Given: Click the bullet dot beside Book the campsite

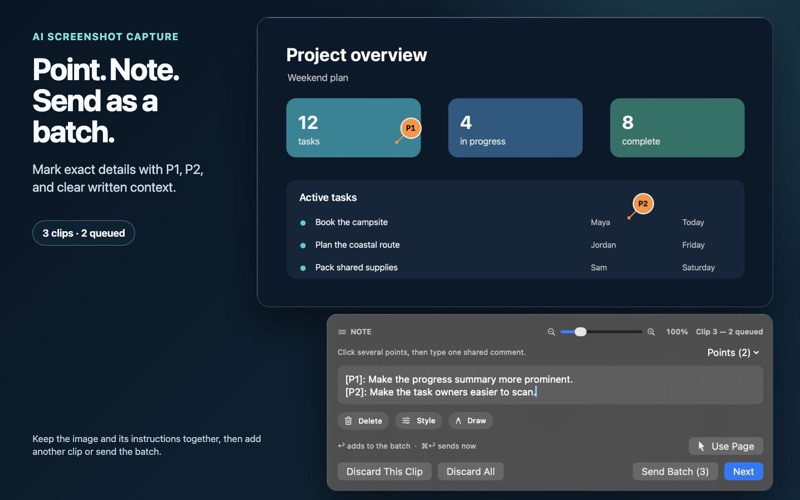Looking at the screenshot, I should click(303, 223).
